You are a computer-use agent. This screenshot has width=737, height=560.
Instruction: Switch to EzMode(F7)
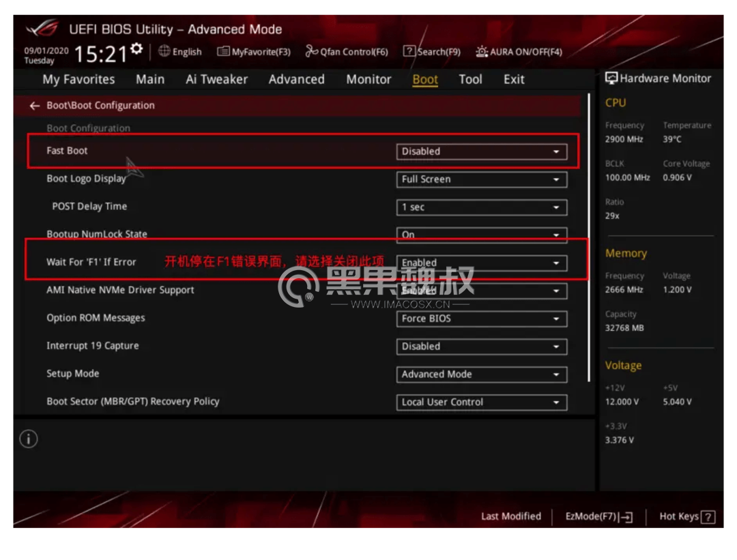tap(599, 516)
